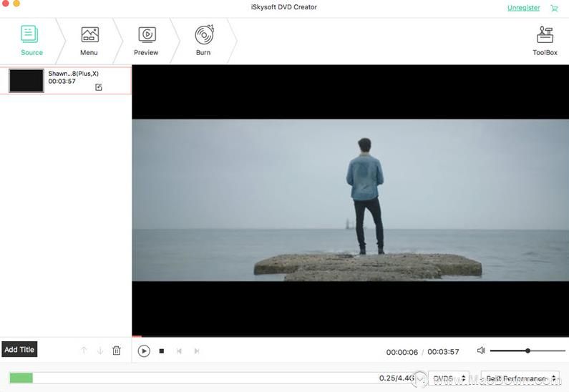
Task: Move selected title down
Action: (x=100, y=351)
